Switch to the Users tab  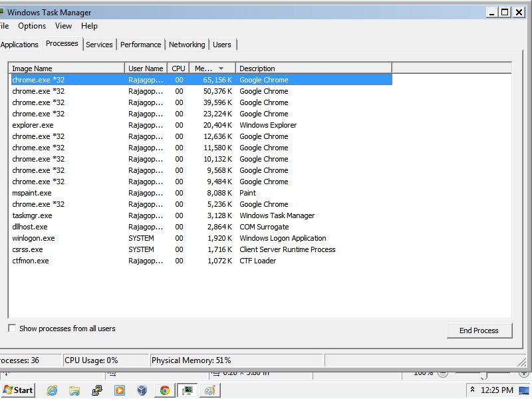222,45
